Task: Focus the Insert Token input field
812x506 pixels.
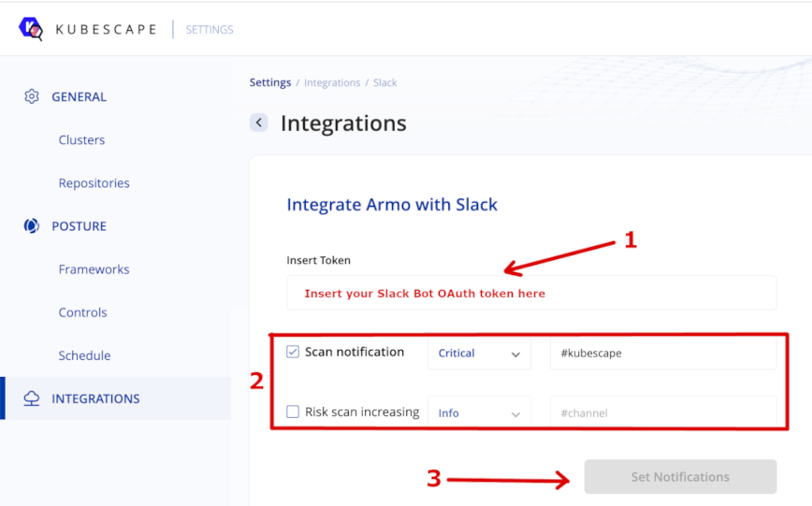Action: 532,293
